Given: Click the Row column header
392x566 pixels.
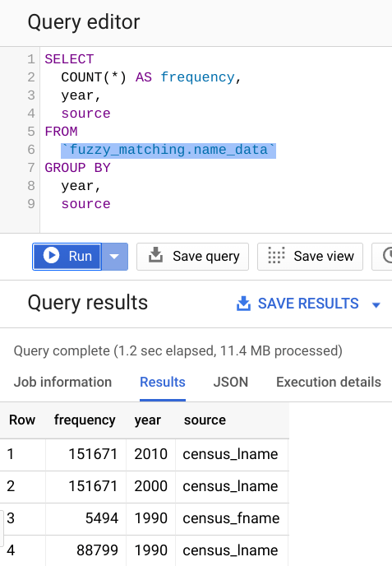Looking at the screenshot, I should [22, 420].
